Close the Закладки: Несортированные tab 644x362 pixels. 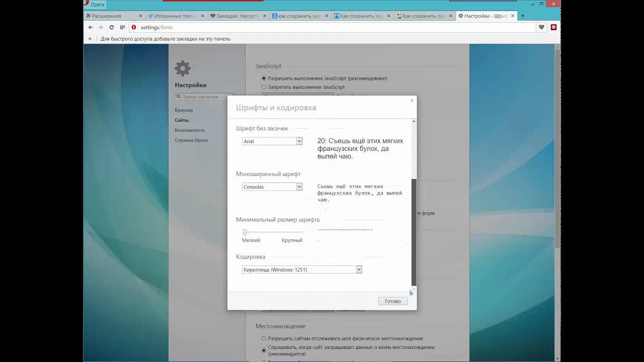[x=264, y=16]
